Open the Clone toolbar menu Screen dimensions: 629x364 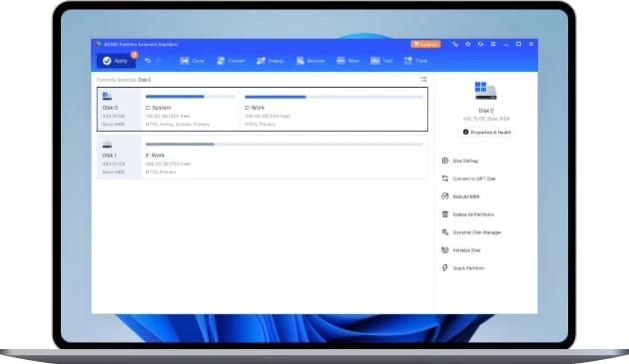point(192,61)
